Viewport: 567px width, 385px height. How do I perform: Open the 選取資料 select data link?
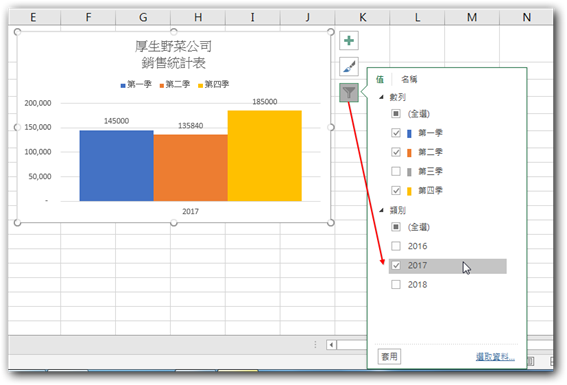tap(495, 357)
